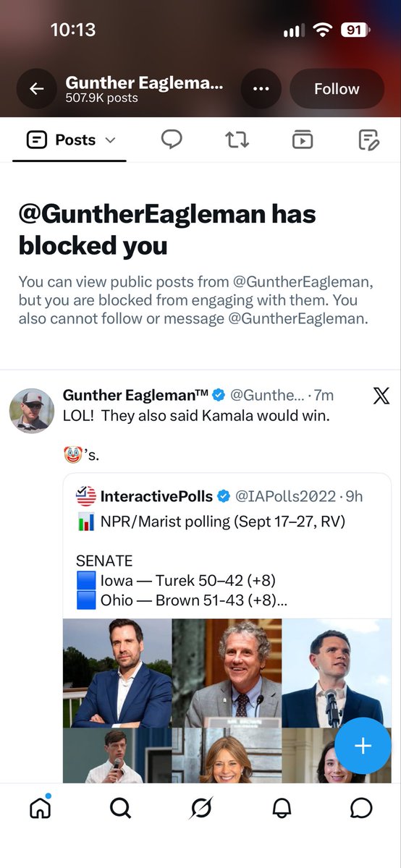View Sherrod Brown photo in quoted post
Screen dimensions: 401x868
coord(227,673)
